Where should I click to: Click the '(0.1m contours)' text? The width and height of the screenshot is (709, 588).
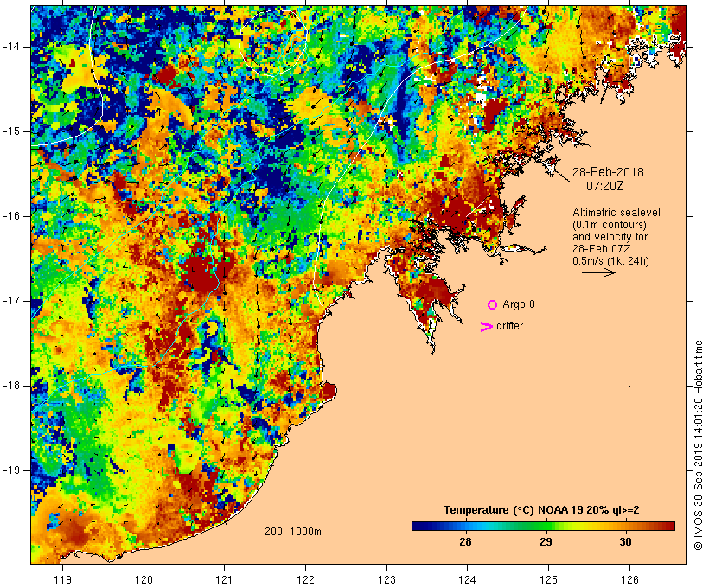(609, 225)
